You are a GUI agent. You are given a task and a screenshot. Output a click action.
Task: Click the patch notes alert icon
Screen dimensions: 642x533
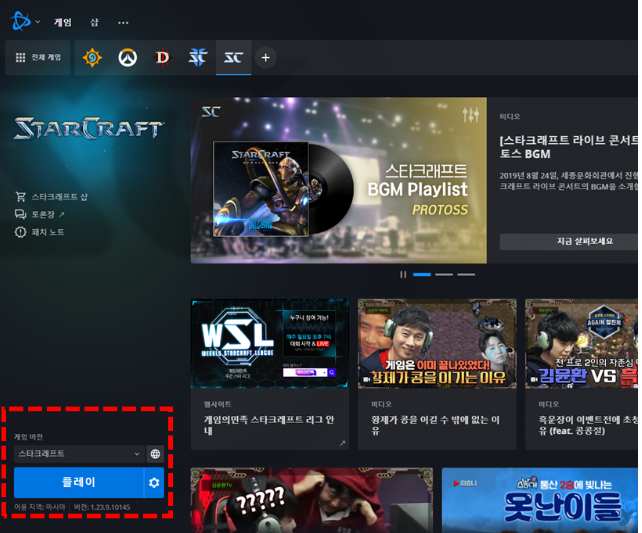20,232
